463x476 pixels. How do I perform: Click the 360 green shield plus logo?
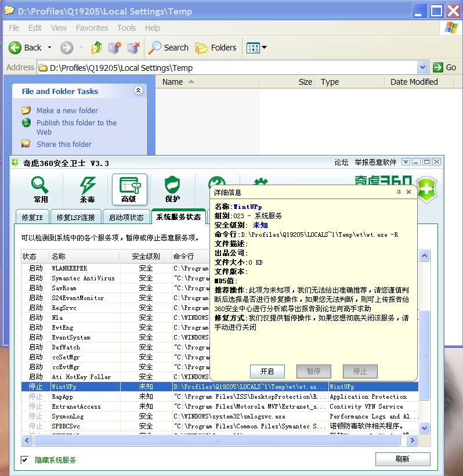[426, 189]
